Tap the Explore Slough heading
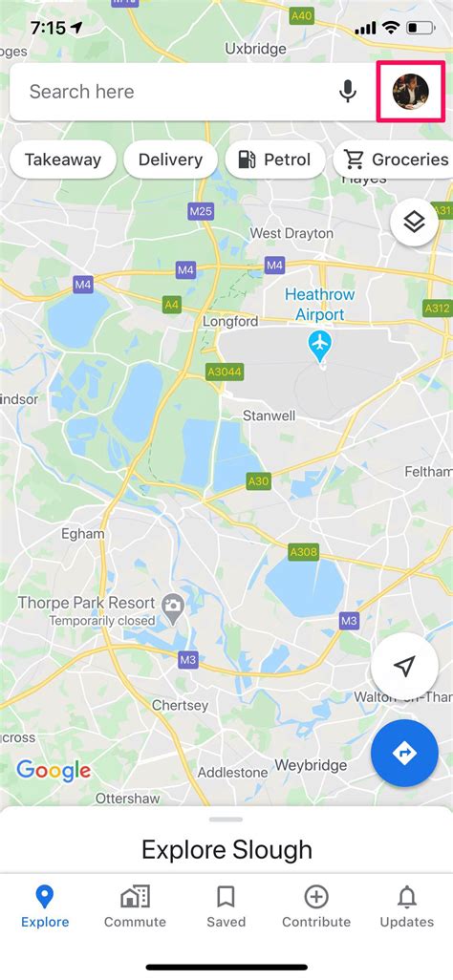The height and width of the screenshot is (980, 453). click(x=226, y=850)
